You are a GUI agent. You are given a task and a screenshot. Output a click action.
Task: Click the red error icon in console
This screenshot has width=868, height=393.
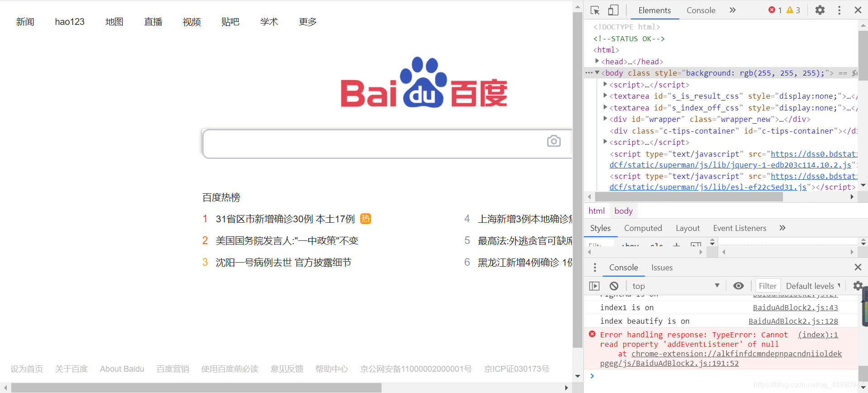592,334
